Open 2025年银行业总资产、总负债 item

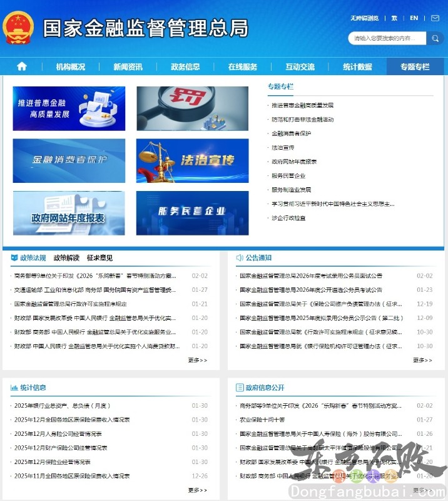click(63, 405)
